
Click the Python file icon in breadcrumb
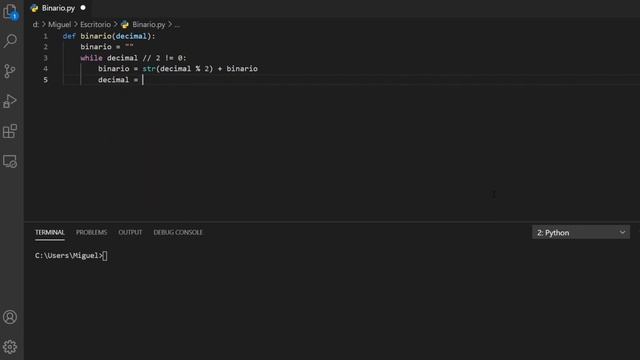click(x=125, y=24)
